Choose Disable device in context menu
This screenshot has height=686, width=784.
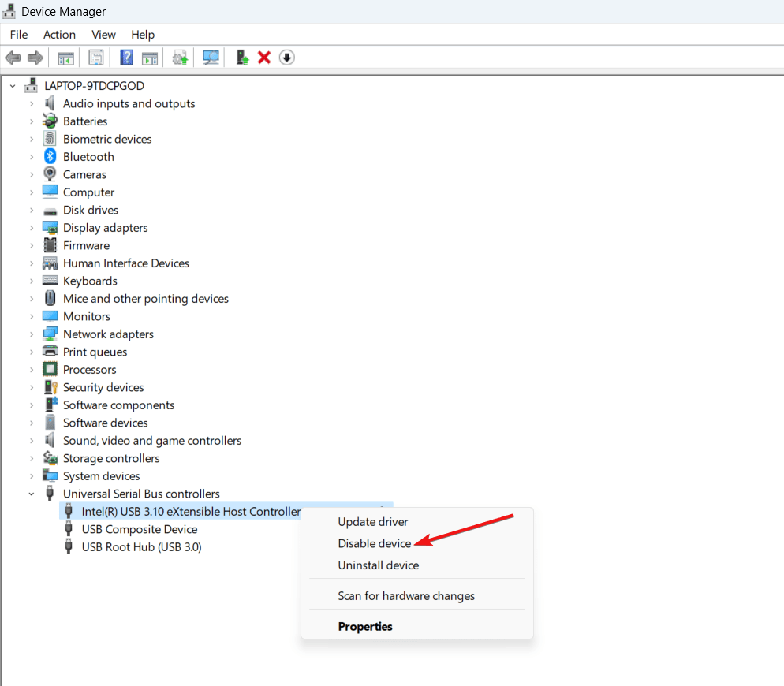click(375, 543)
